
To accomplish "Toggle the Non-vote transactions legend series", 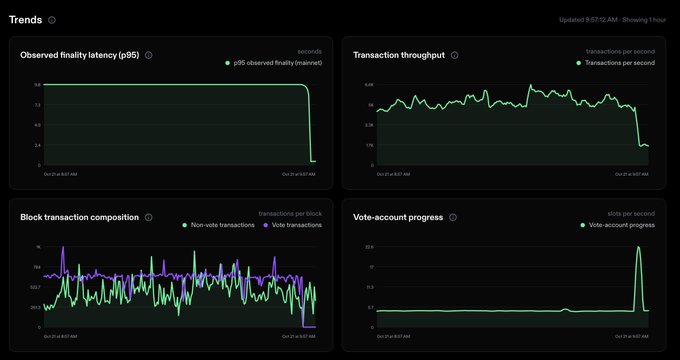I will pos(219,225).
